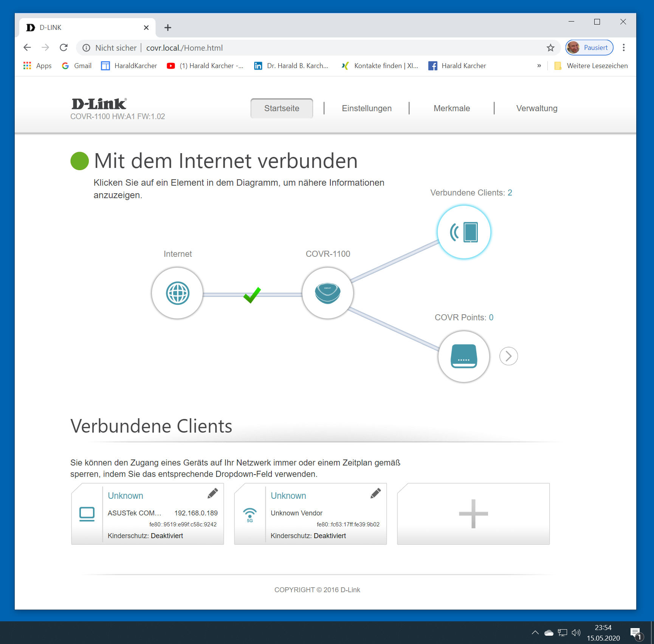
Task: Bookmark this page with the star icon
Action: click(x=550, y=48)
